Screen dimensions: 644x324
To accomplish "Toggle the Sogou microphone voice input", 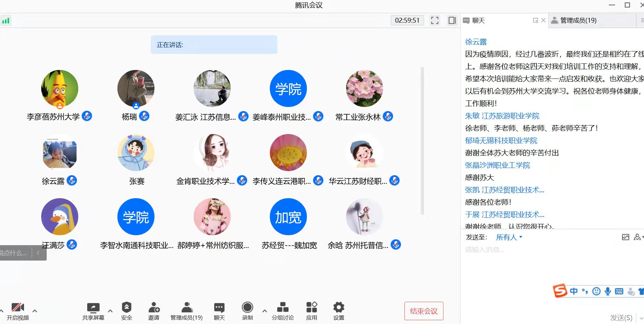I will pos(608,291).
